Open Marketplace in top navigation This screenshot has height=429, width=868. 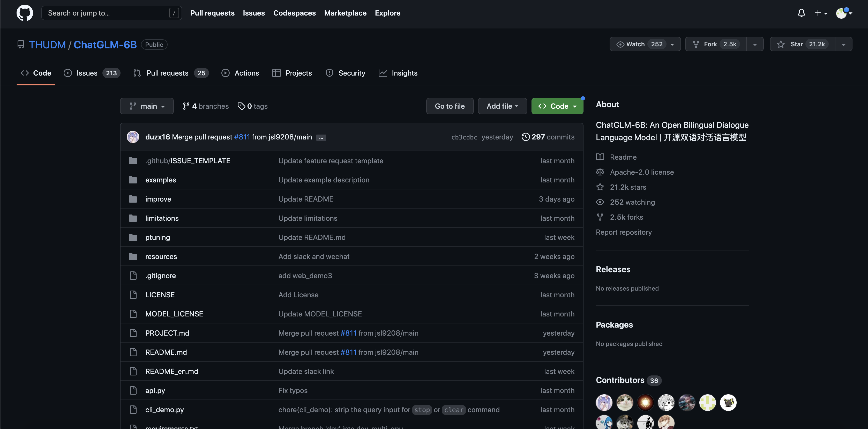point(345,13)
